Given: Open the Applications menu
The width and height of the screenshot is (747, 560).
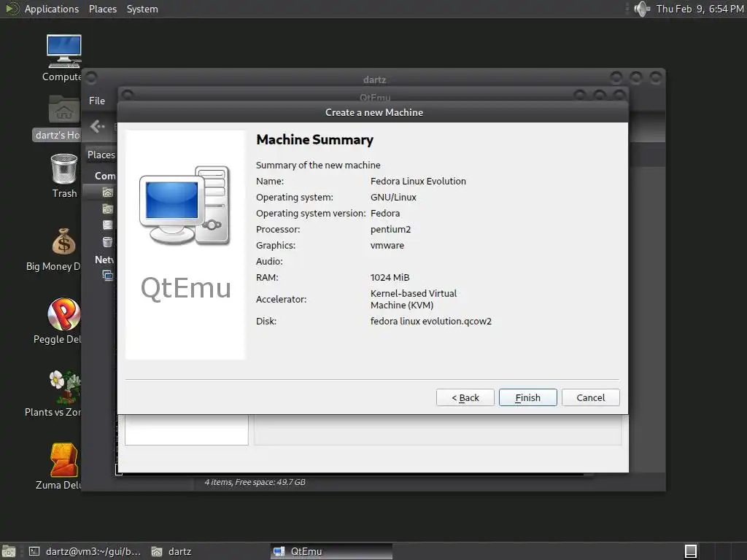Looking at the screenshot, I should pos(52,9).
